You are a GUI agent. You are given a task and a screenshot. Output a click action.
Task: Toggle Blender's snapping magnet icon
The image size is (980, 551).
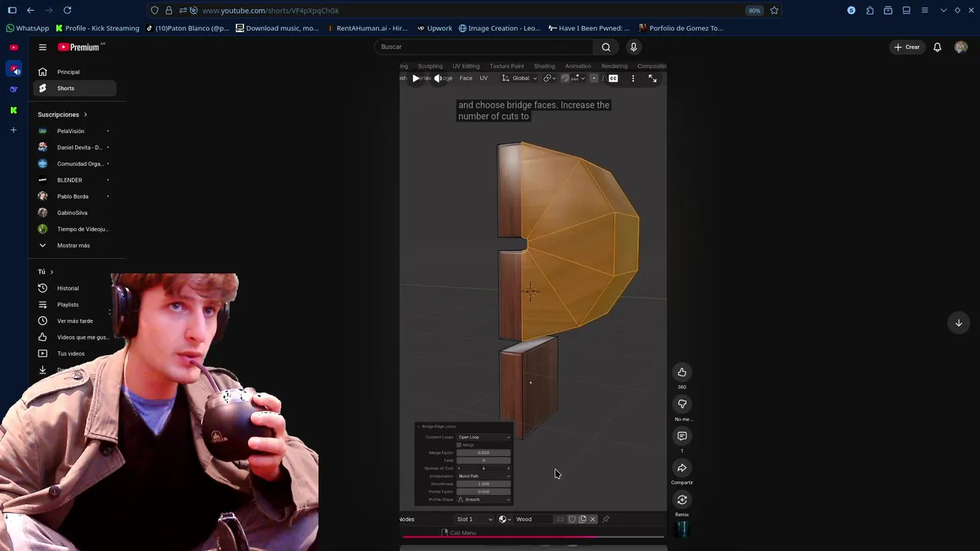pos(565,78)
